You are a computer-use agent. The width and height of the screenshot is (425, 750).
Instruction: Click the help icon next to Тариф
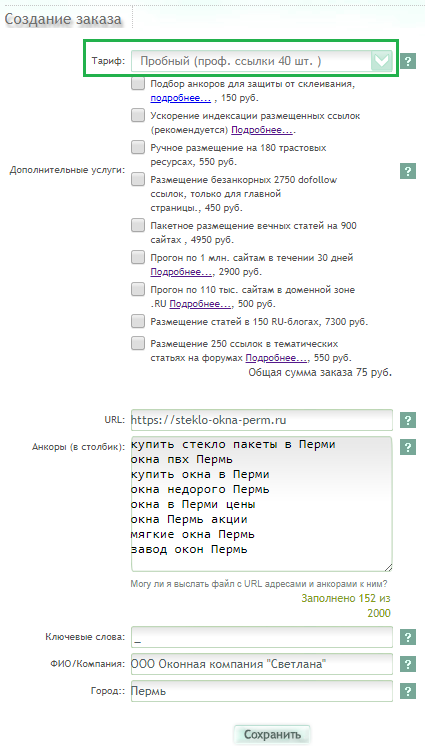coord(408,61)
